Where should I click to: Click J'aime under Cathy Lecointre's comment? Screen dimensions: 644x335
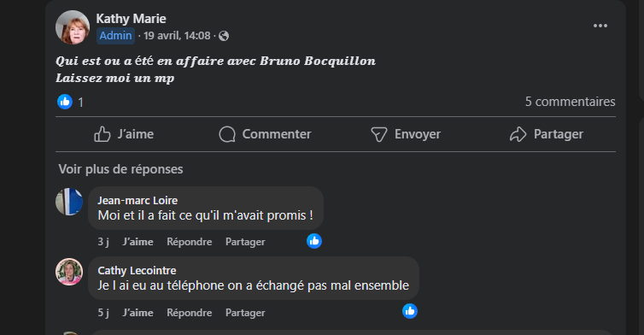[138, 313]
